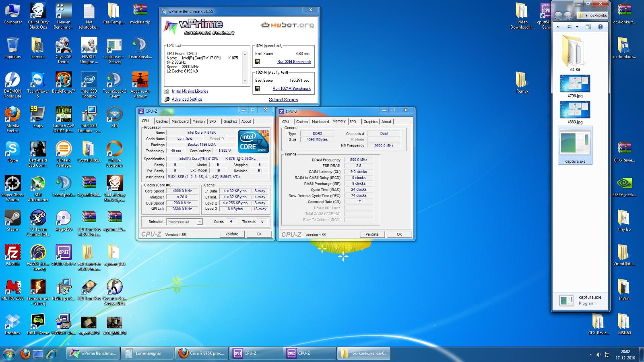Click the 195,871 sec best score value
644x362 pixels.
point(299,81)
